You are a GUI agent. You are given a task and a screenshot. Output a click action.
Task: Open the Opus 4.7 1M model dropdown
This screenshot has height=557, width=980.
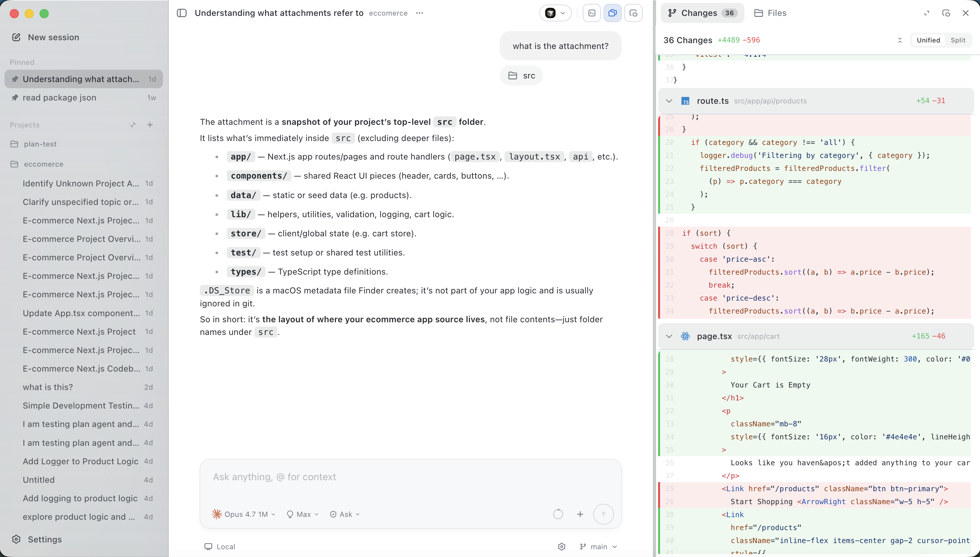(x=244, y=514)
